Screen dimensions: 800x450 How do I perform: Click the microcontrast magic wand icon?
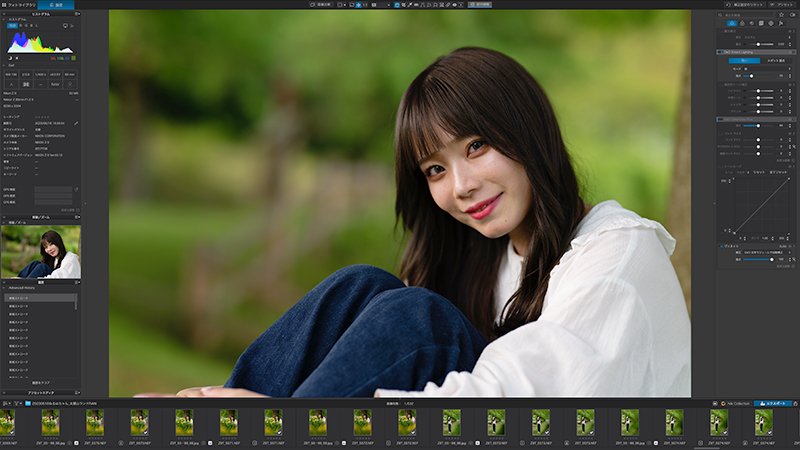(x=794, y=146)
